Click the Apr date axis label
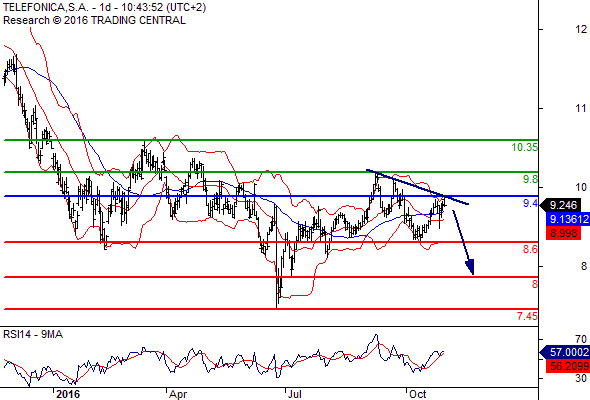Image resolution: width=590 pixels, height=400 pixels. [178, 394]
